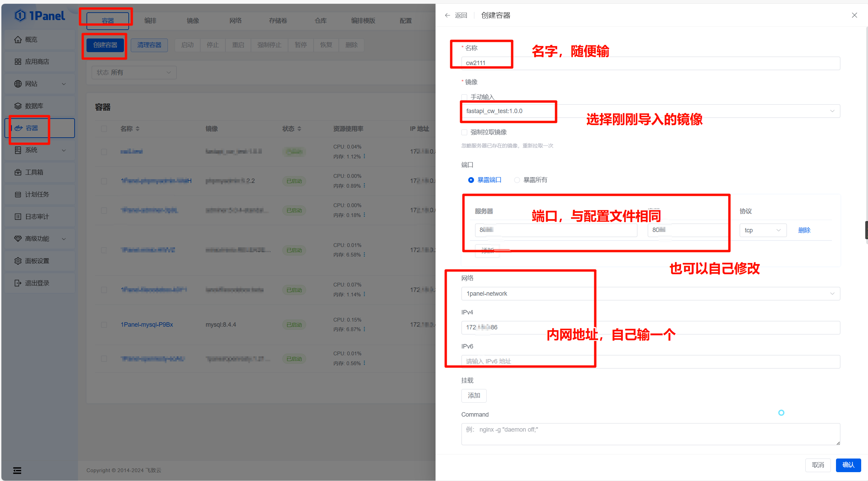Click the 删除 link in port row
The height and width of the screenshot is (481, 868).
tap(804, 230)
